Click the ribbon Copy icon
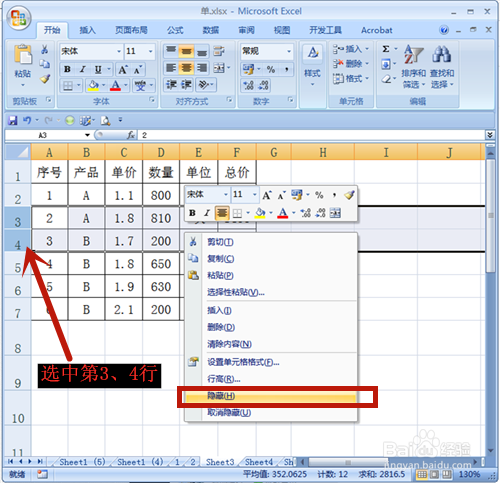The height and width of the screenshot is (483, 500). pyautogui.click(x=45, y=64)
